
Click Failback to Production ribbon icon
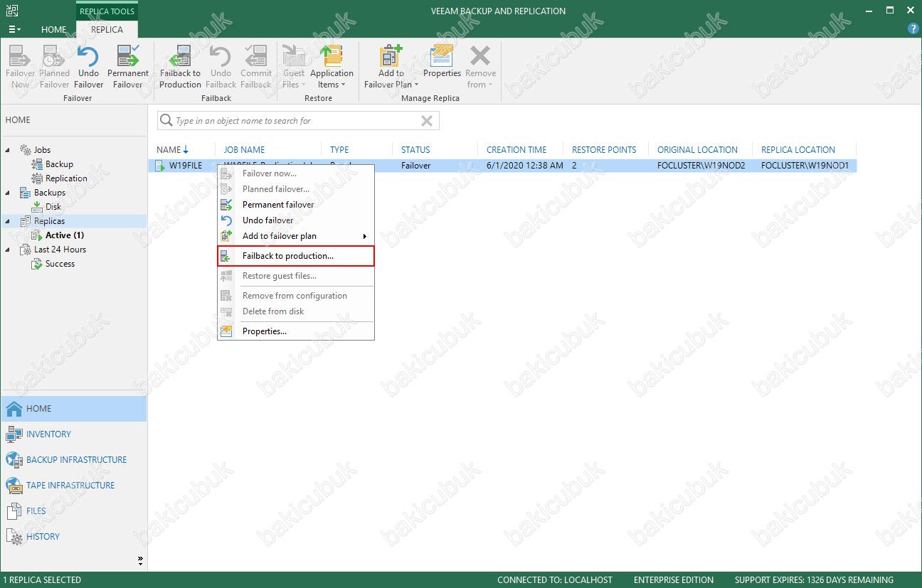(180, 67)
